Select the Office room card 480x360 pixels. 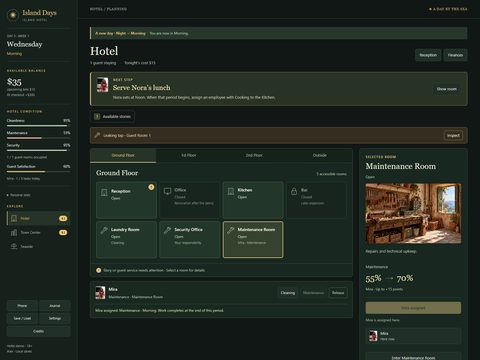tap(189, 200)
